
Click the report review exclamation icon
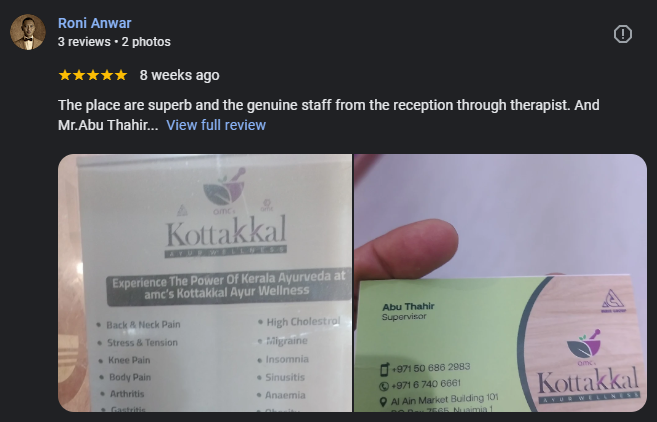(x=623, y=34)
